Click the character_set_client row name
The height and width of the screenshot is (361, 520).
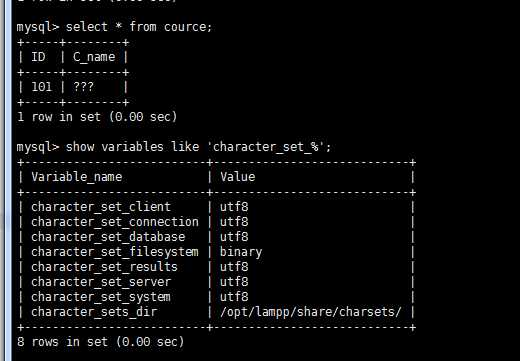tap(101, 207)
